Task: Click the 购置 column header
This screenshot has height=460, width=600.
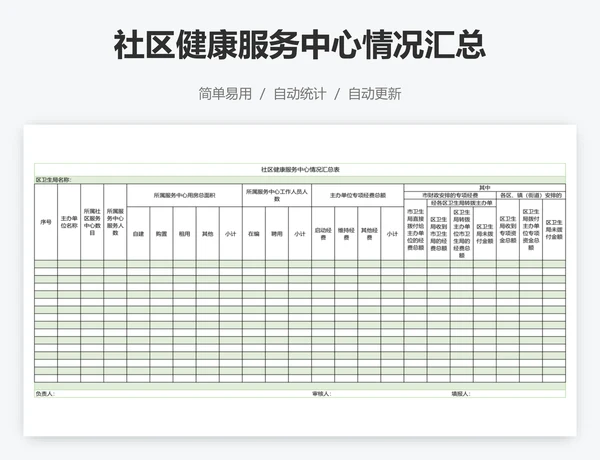Action: pyautogui.click(x=161, y=233)
